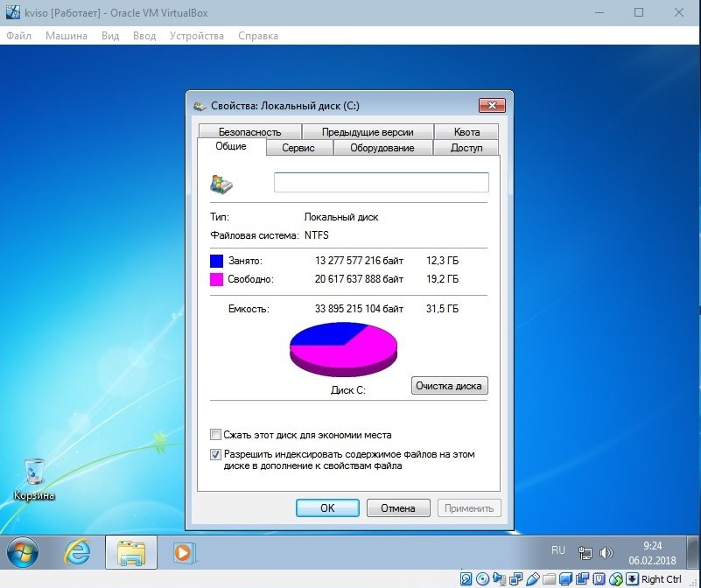Launch Windows Media Player from the taskbar
This screenshot has height=588, width=701.
click(x=184, y=553)
